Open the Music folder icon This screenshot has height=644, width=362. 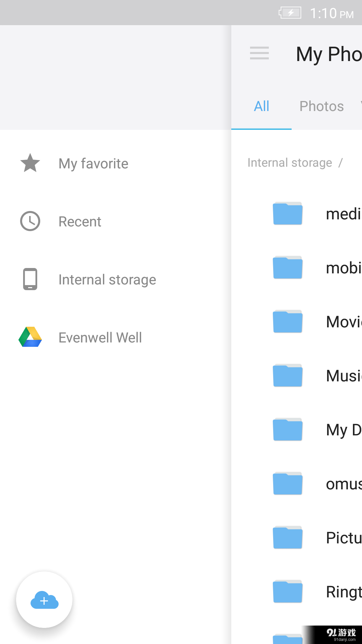click(288, 375)
